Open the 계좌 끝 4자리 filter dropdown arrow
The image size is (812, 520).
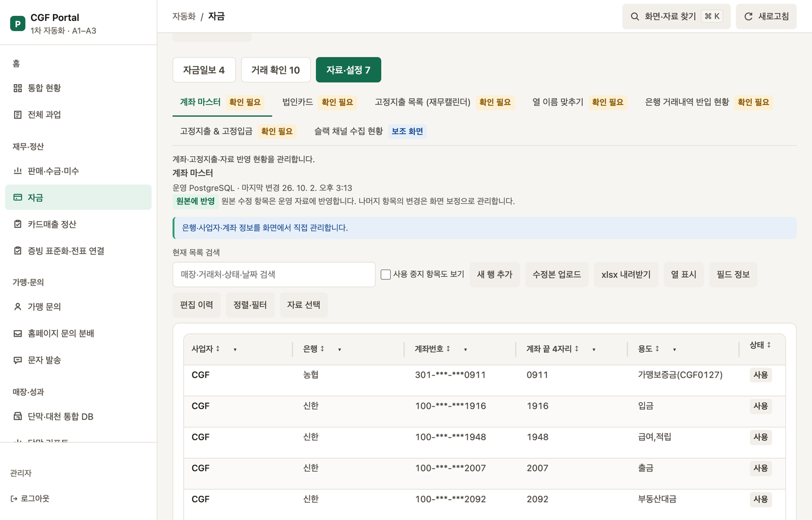[594, 350]
